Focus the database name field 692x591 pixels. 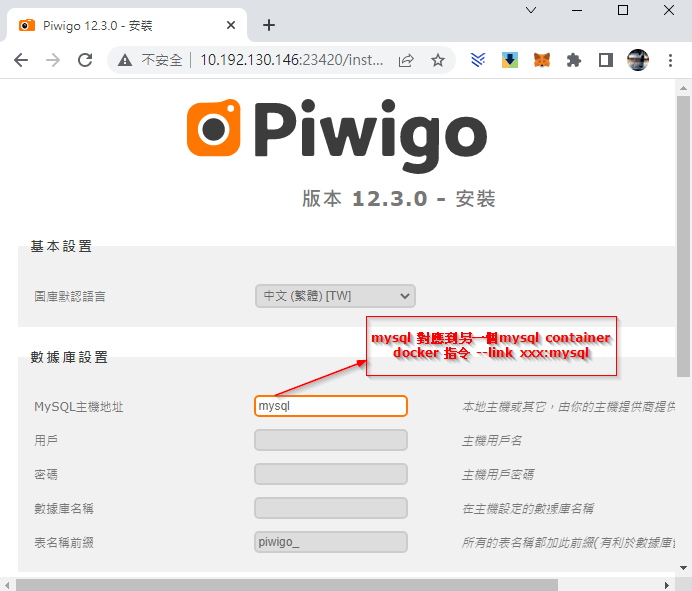pyautogui.click(x=331, y=508)
